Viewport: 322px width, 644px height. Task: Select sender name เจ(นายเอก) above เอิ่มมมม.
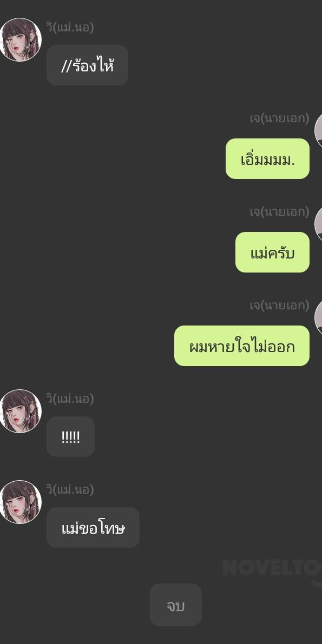click(x=279, y=118)
